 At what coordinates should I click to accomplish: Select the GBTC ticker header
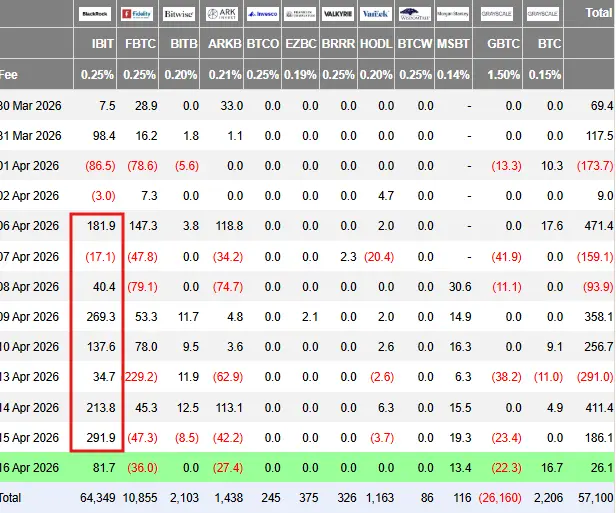click(504, 44)
